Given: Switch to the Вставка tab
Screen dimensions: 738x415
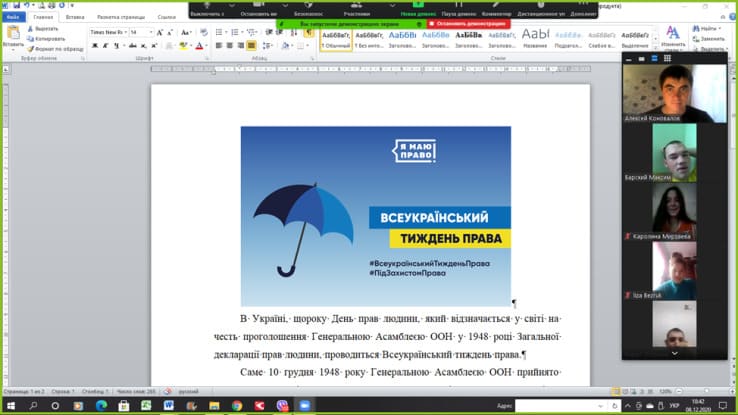Looking at the screenshot, I should [x=75, y=17].
